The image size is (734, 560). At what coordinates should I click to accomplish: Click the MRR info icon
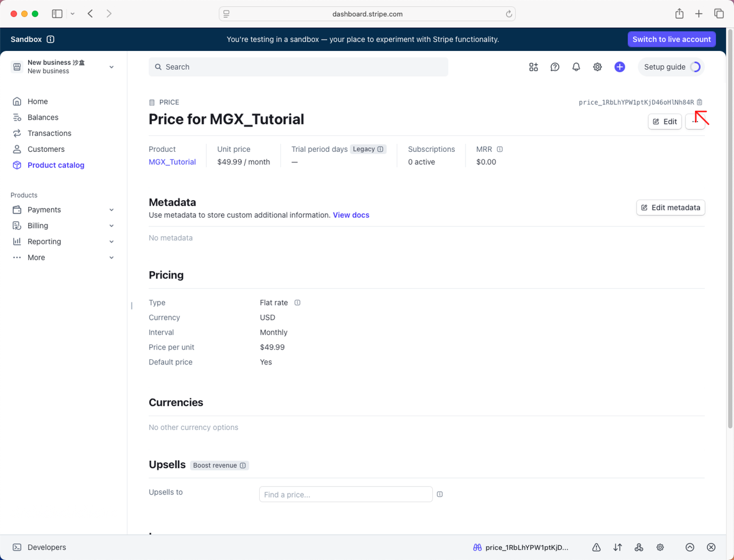coord(499,149)
